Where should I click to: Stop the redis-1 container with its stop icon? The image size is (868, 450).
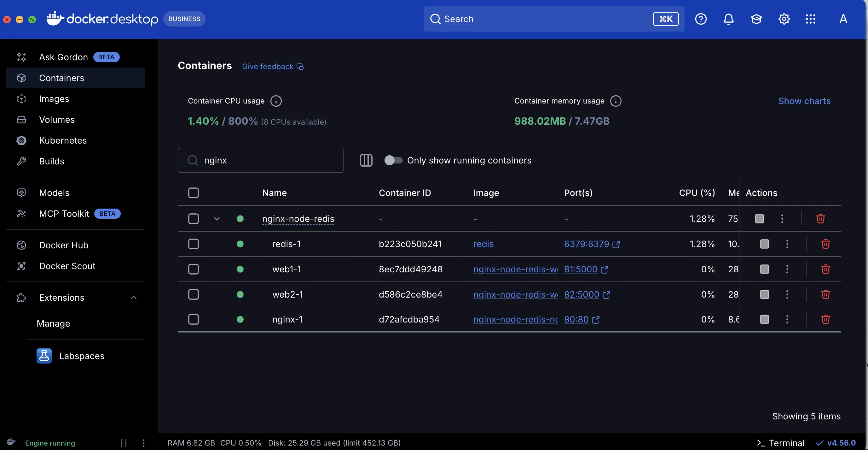[764, 244]
